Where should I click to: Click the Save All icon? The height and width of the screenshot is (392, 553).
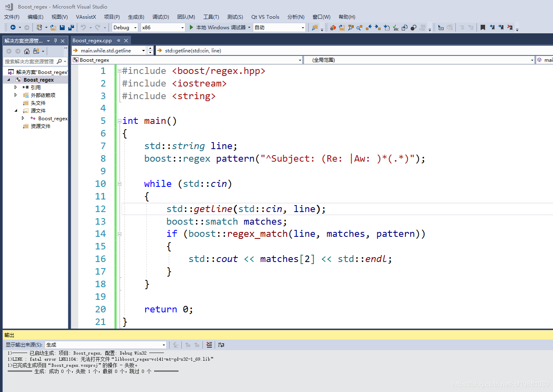point(71,27)
